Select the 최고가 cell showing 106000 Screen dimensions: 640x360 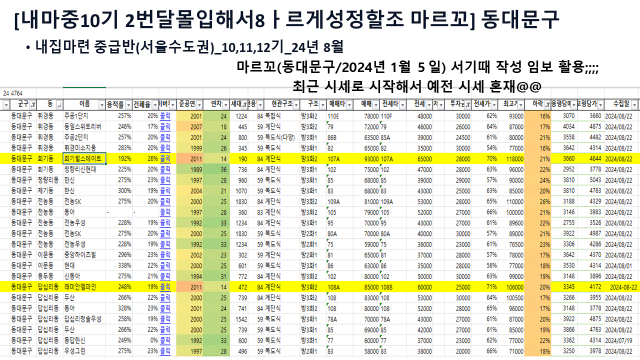pyautogui.click(x=511, y=287)
